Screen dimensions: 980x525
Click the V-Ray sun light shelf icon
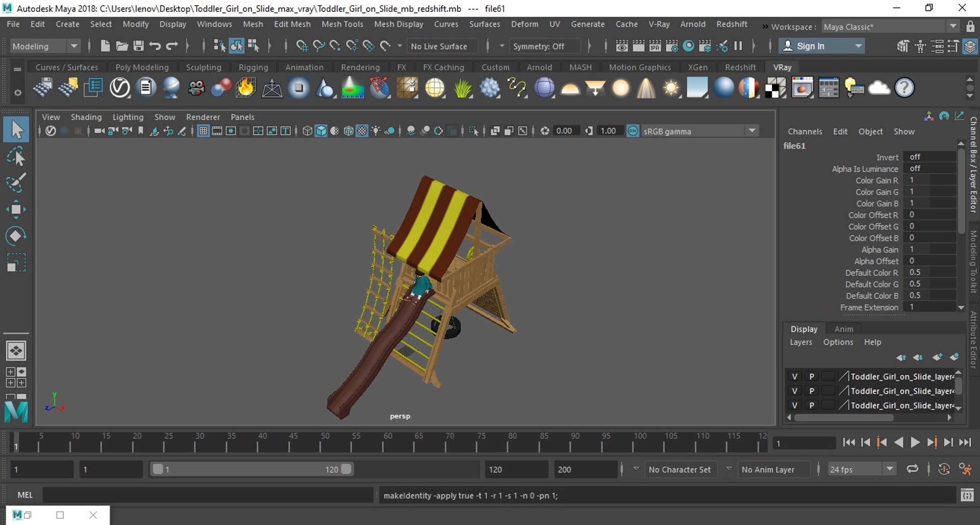pyautogui.click(x=672, y=88)
